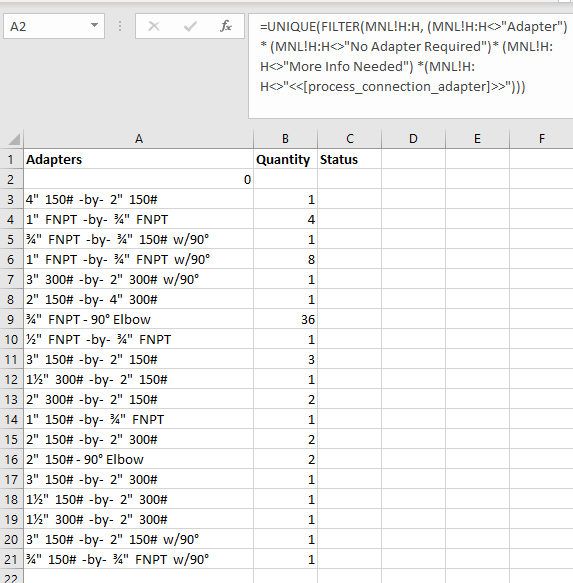Click the Adapters header cell
Image resolution: width=573 pixels, height=583 pixels.
click(139, 159)
